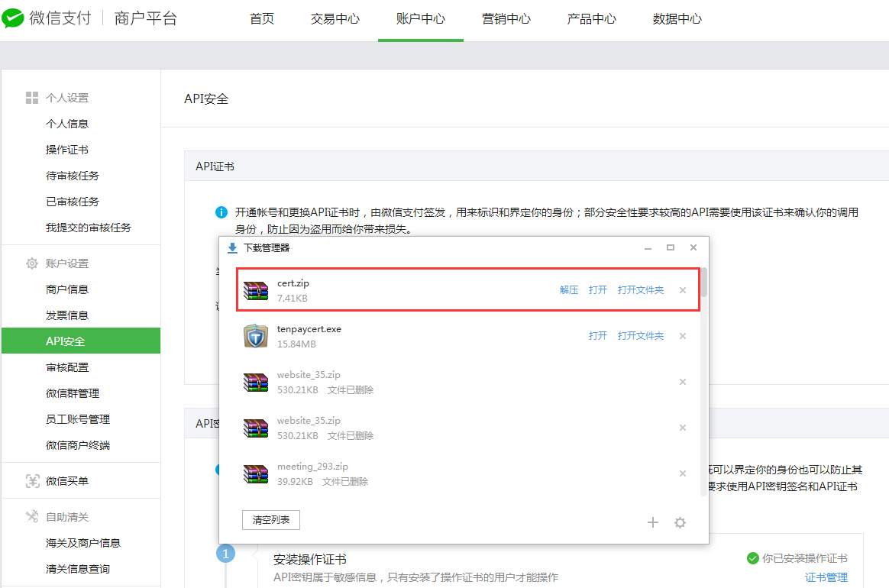Click 解压 link for cert.zip
Image resolution: width=889 pixels, height=588 pixels.
[569, 290]
